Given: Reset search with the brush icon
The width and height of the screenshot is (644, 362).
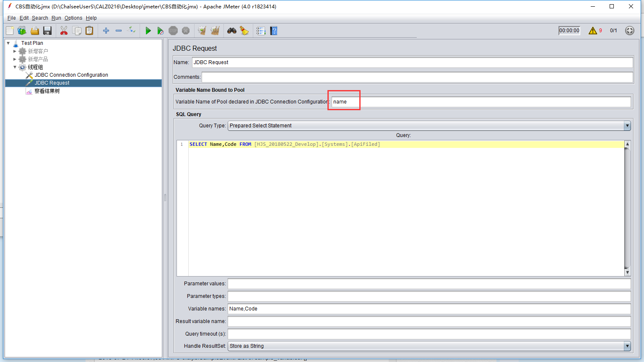Looking at the screenshot, I should tap(244, 31).
